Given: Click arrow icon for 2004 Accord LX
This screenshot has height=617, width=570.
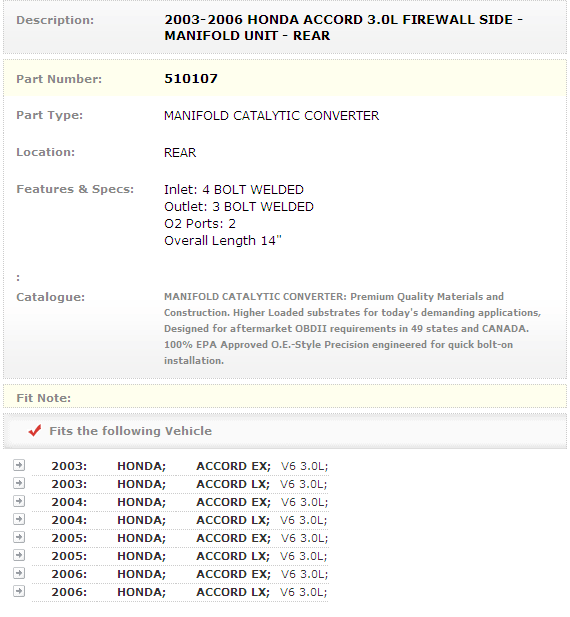Looking at the screenshot, I should (19, 519).
